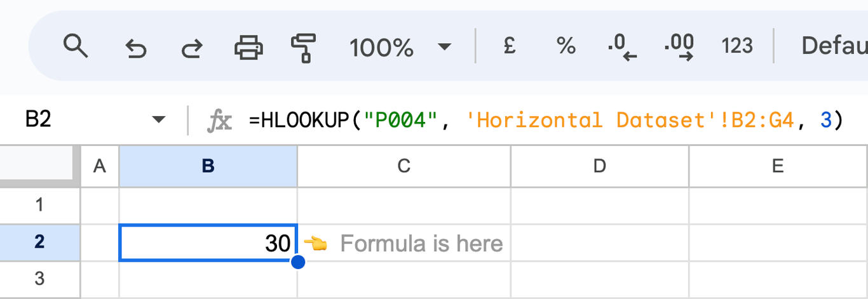
Task: Click the blue fill handle on B2
Action: [297, 262]
